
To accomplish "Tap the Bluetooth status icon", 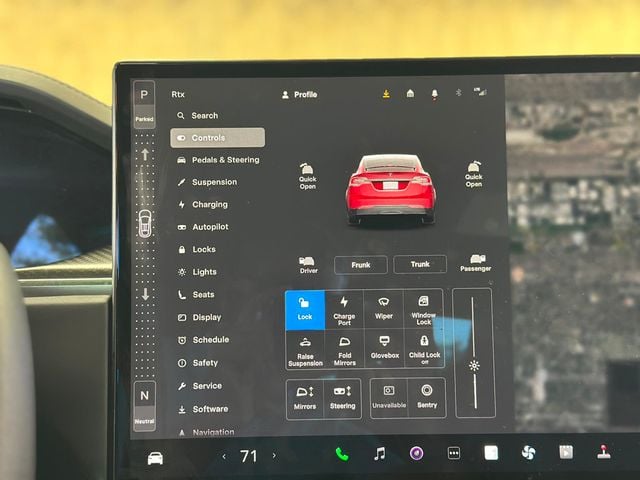I will coord(458,93).
